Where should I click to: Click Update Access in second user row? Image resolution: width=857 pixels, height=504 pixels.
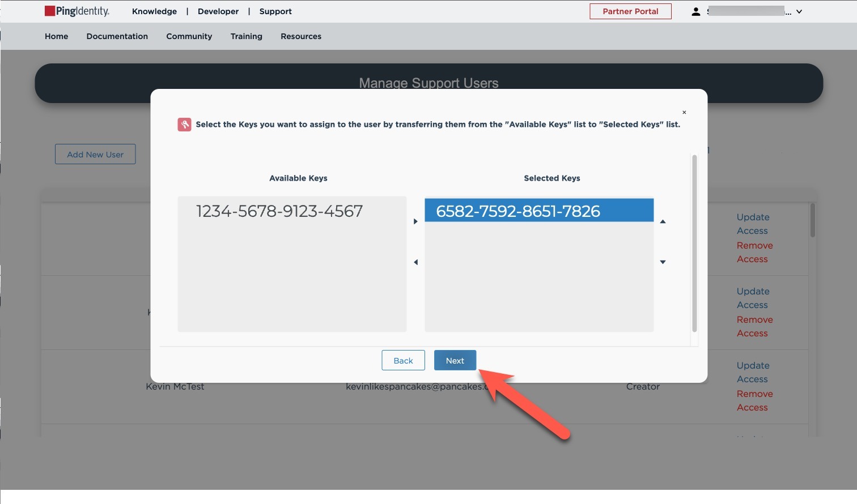753,298
